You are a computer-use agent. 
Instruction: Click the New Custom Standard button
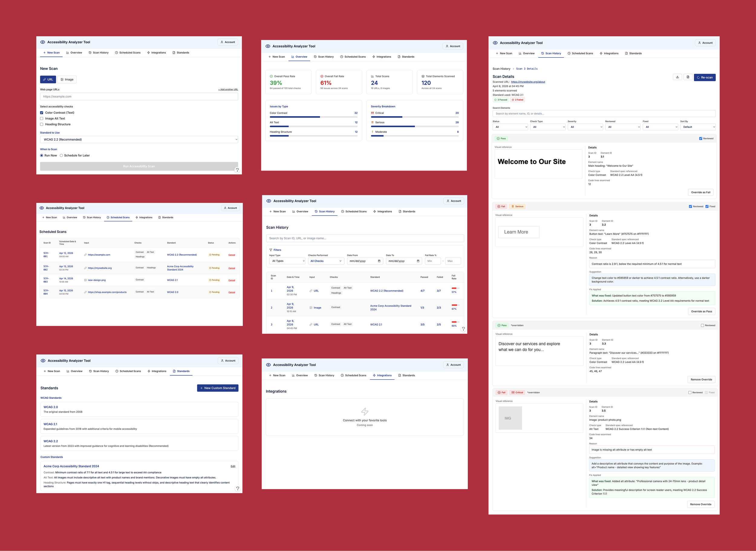pyautogui.click(x=217, y=388)
